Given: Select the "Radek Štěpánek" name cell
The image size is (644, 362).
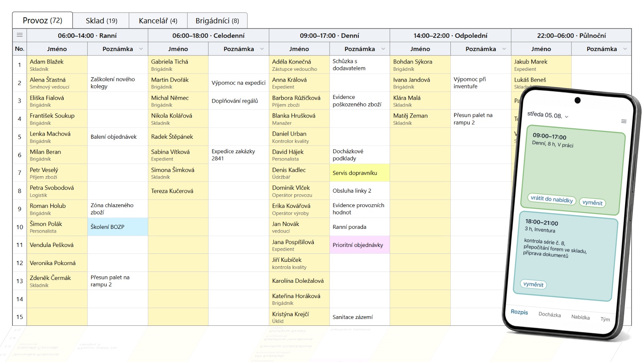Looking at the screenshot, I should pyautogui.click(x=178, y=137).
